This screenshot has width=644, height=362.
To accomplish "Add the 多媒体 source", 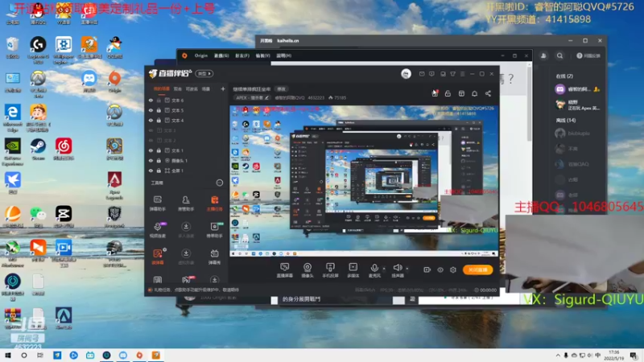I will pos(353,270).
